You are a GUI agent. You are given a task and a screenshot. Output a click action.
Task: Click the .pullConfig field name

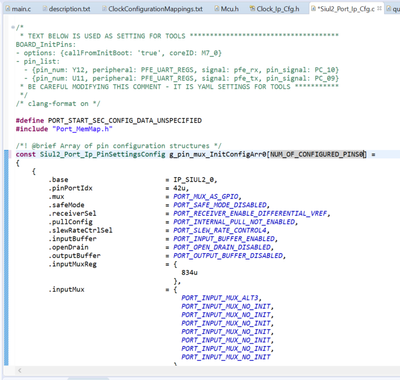[x=70, y=222]
